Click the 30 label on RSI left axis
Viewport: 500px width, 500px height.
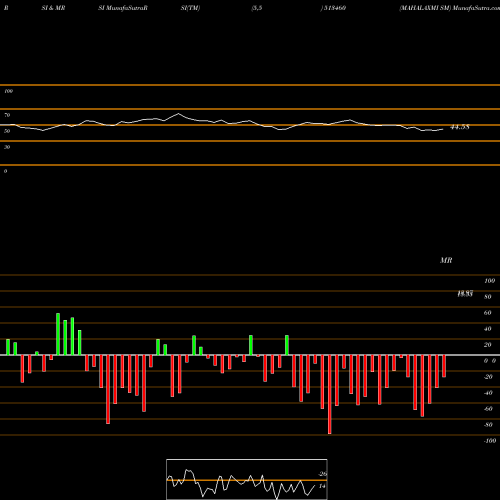point(7,147)
